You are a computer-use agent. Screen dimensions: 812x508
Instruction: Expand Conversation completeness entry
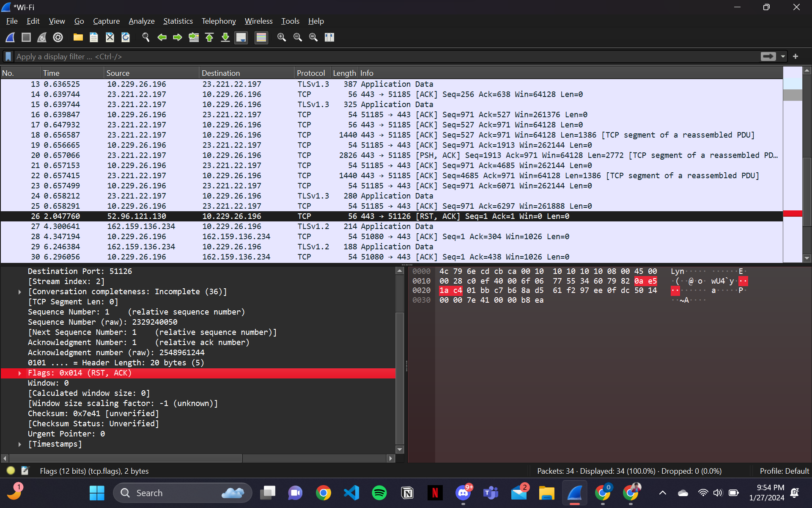pyautogui.click(x=19, y=292)
